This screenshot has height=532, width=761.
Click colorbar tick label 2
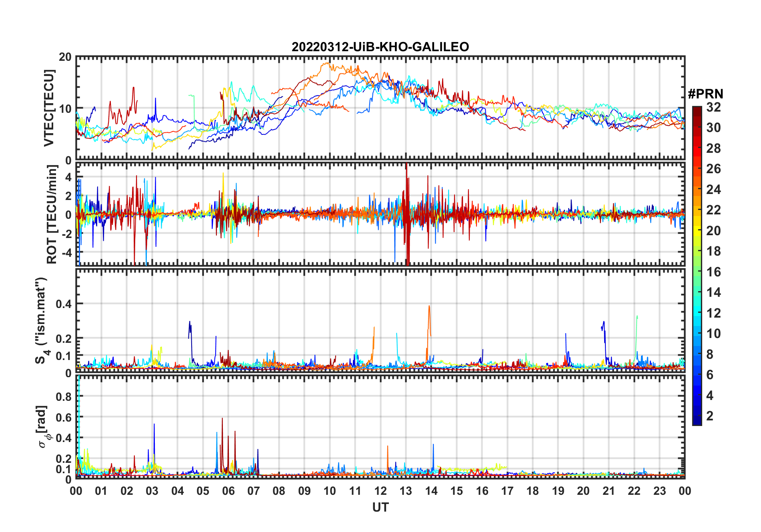(x=710, y=416)
